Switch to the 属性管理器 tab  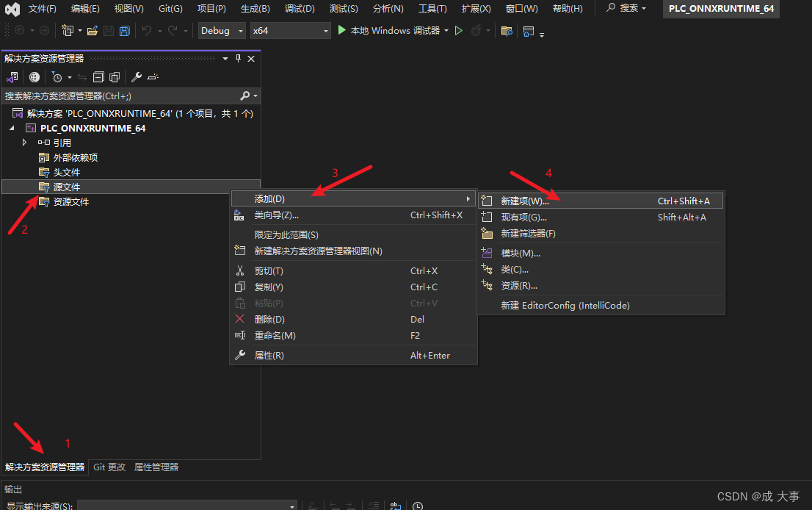156,467
